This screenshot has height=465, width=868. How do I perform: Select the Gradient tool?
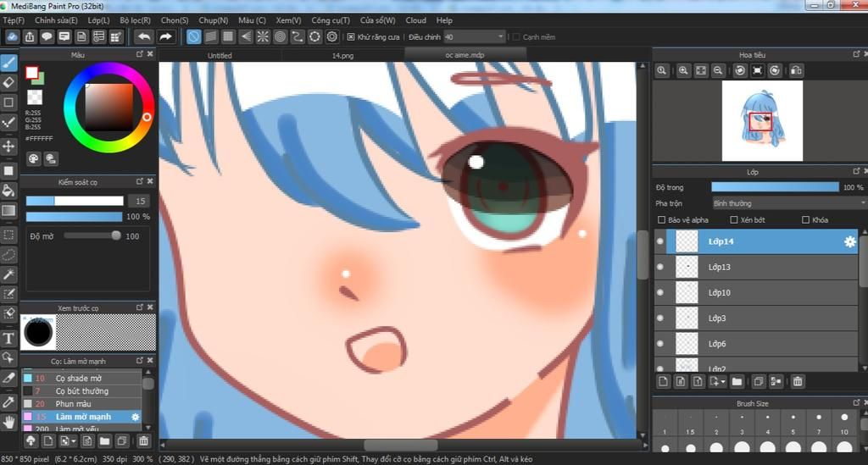coord(8,211)
